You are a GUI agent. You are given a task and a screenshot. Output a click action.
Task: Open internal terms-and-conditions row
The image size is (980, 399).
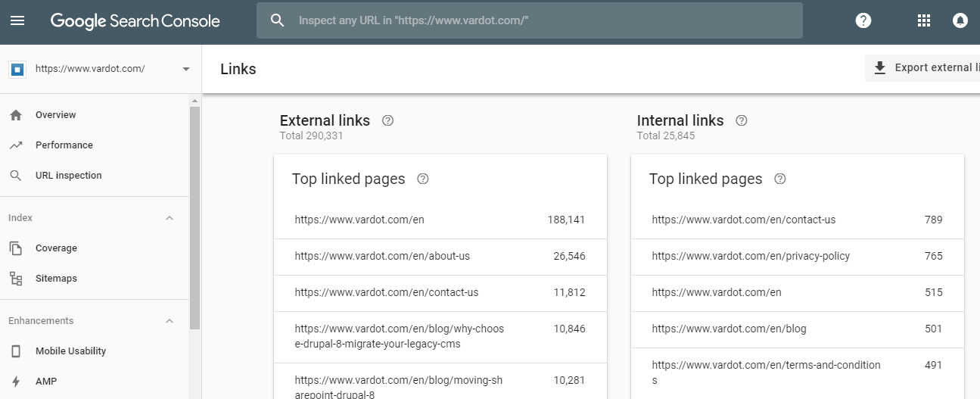(x=798, y=373)
